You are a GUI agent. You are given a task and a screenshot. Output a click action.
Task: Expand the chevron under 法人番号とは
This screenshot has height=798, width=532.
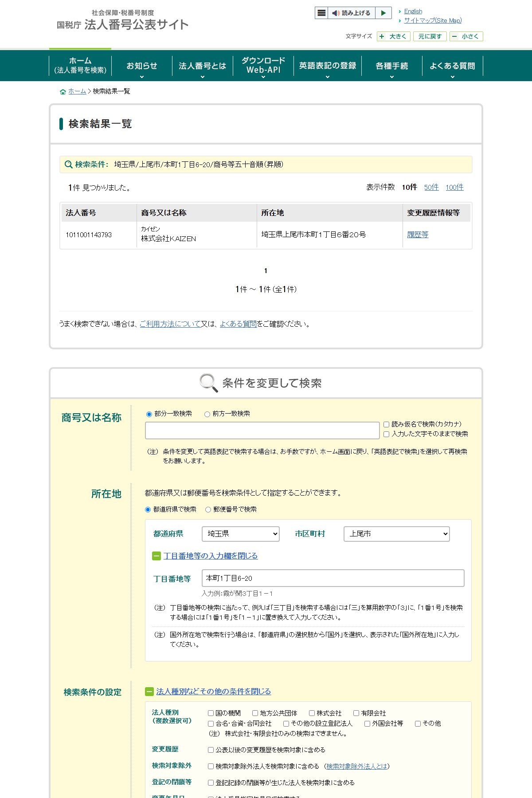coord(203,77)
